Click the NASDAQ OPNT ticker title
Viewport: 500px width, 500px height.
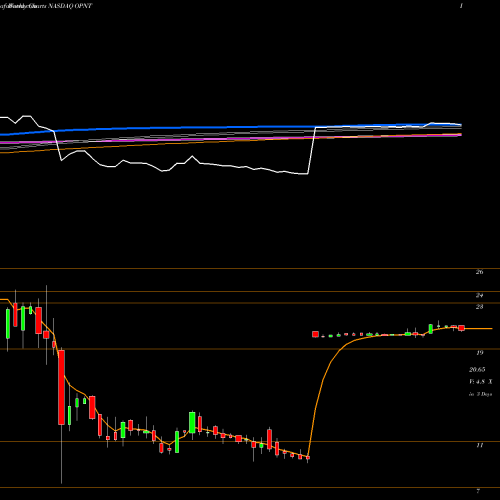(x=70, y=6)
